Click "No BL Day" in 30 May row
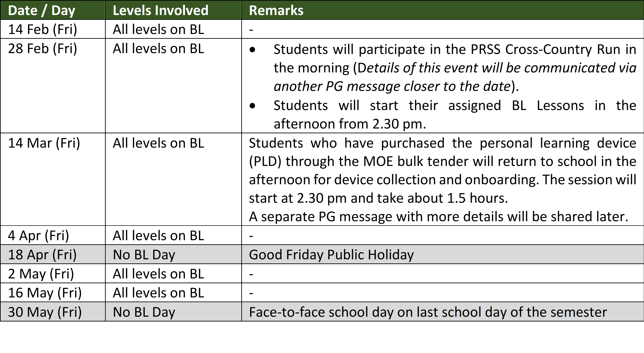 tap(144, 312)
